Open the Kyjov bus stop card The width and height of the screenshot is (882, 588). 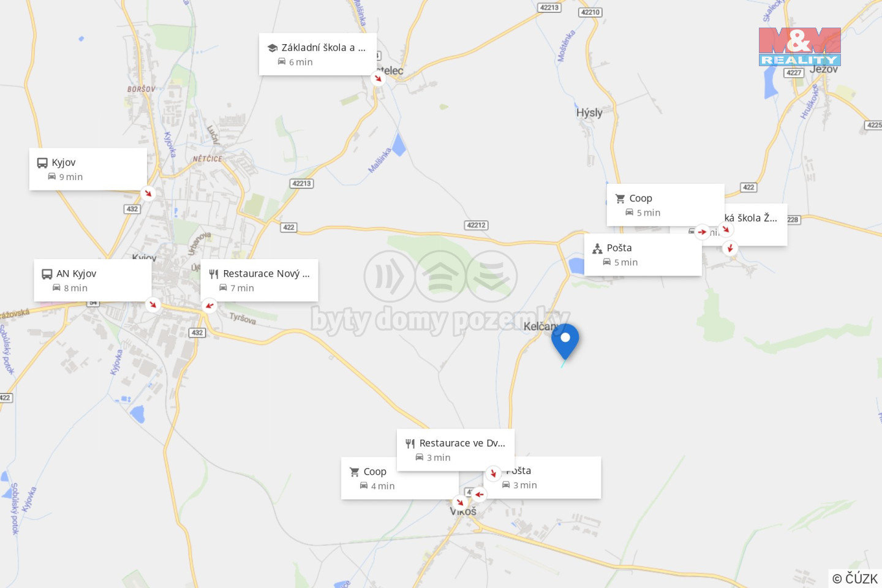point(88,169)
